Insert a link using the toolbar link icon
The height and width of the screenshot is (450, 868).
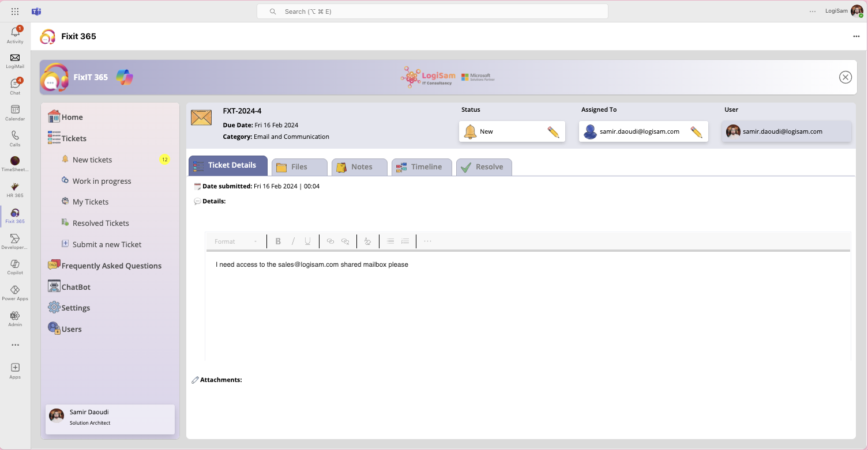(x=330, y=241)
